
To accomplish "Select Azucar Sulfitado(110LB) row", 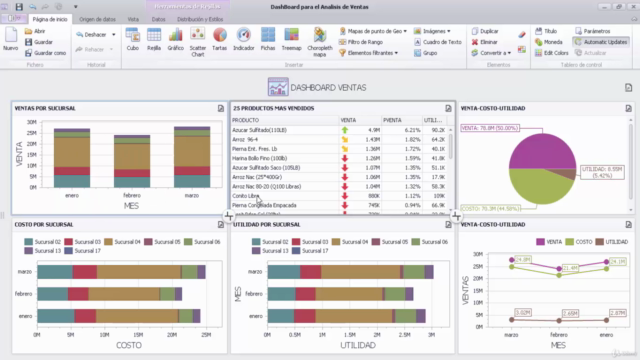I will 339,130.
